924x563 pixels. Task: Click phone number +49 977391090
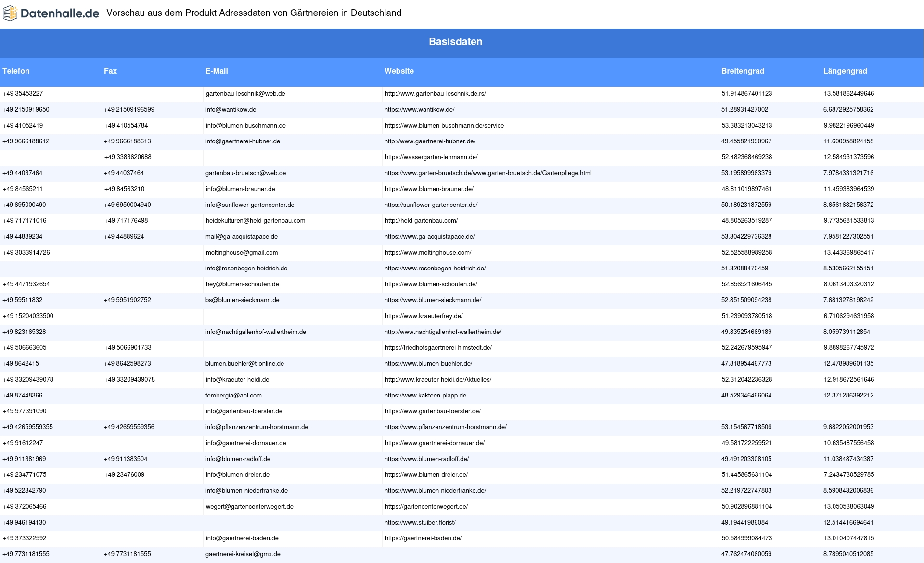point(25,411)
